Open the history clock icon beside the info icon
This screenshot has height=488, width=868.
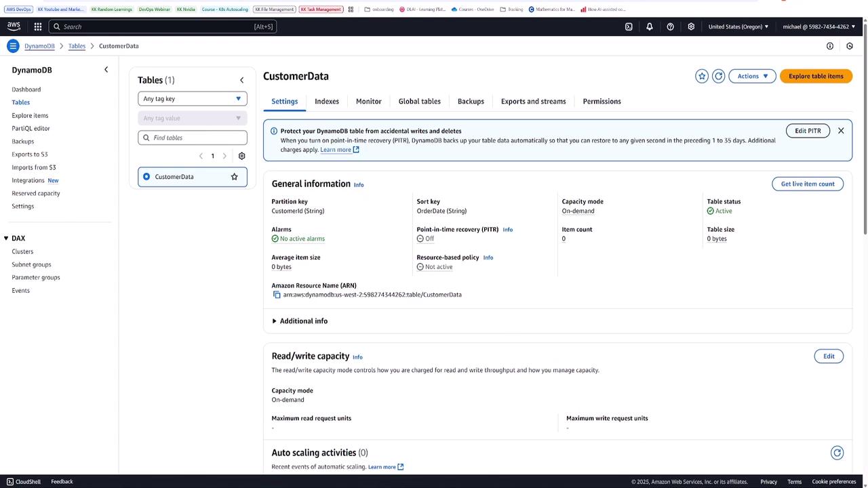pyautogui.click(x=850, y=46)
